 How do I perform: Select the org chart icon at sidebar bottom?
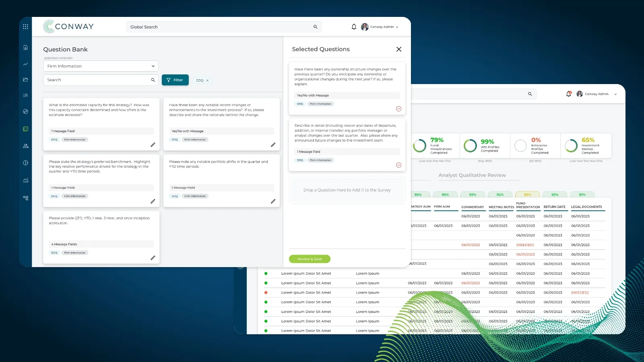pyautogui.click(x=25, y=197)
